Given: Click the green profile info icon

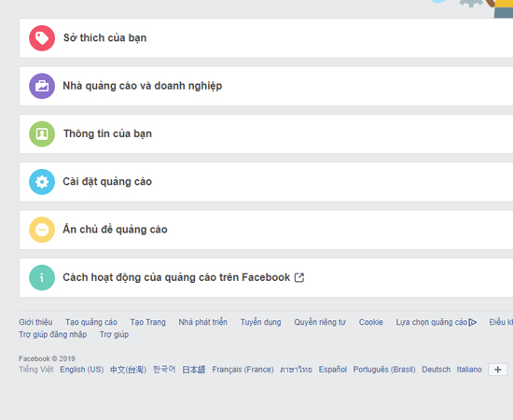Looking at the screenshot, I should (42, 133).
